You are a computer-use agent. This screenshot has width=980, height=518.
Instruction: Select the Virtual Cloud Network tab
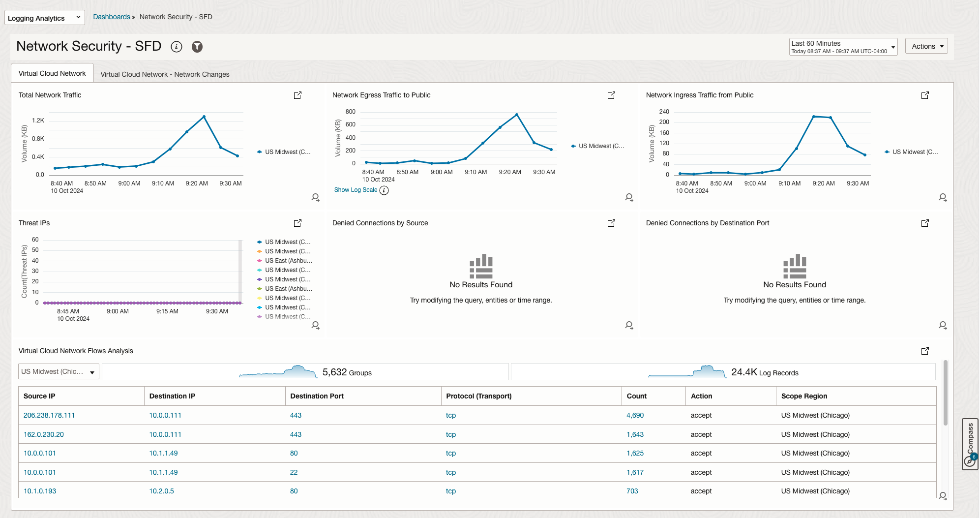(52, 73)
